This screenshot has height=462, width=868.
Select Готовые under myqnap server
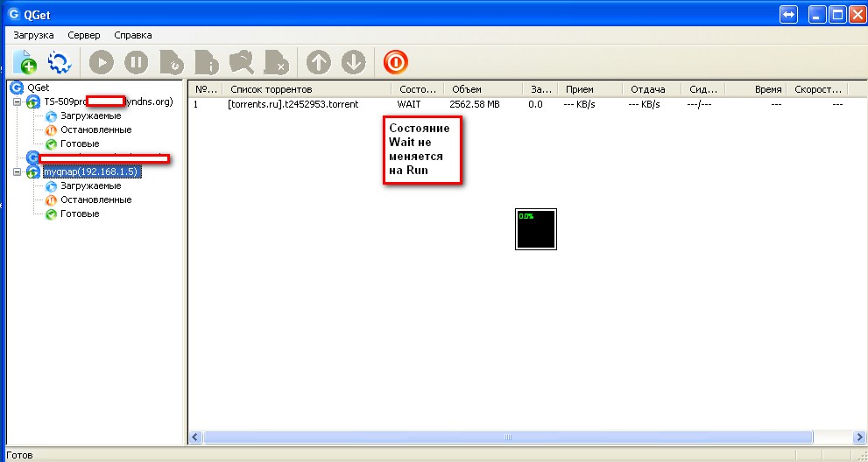79,213
